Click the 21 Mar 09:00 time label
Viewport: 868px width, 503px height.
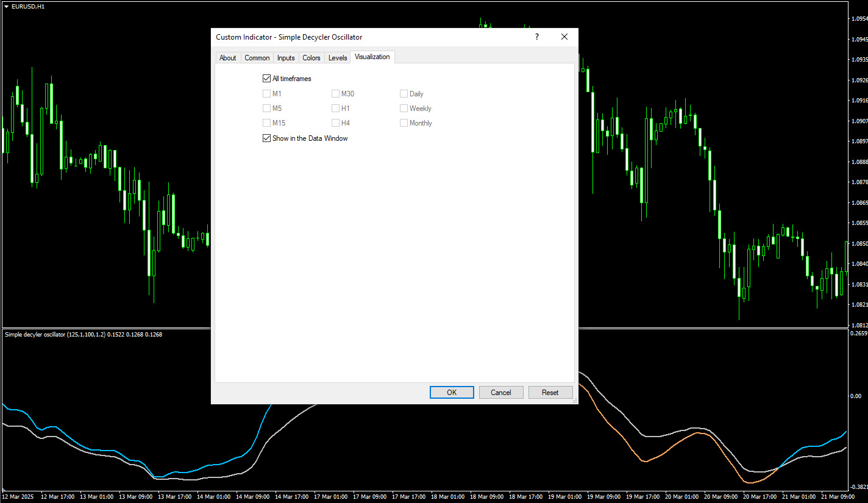(x=838, y=497)
